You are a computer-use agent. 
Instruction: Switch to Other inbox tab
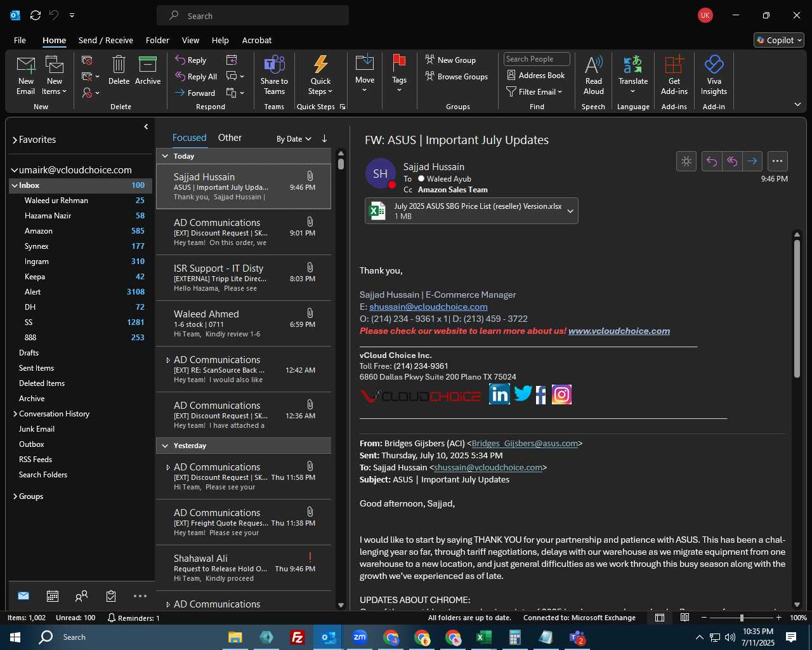pos(230,138)
